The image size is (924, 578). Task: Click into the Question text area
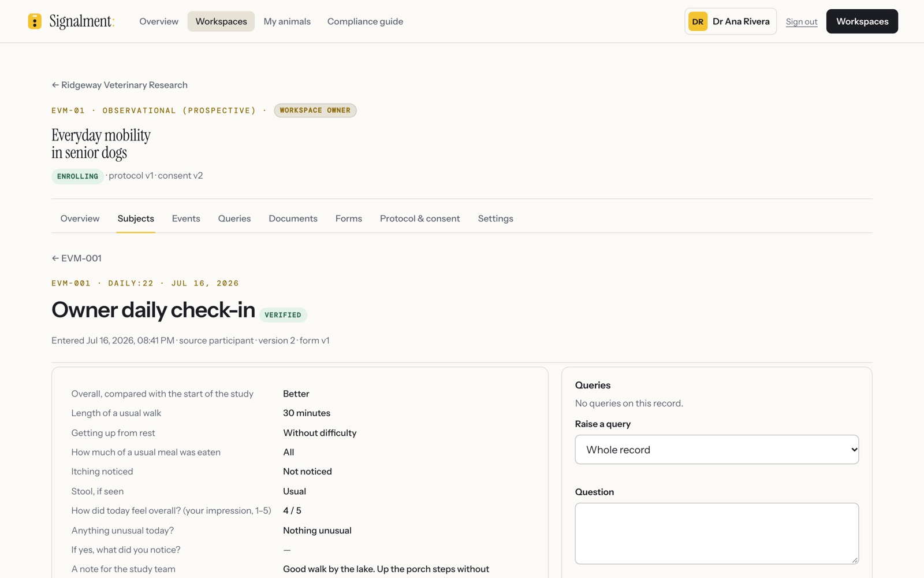717,533
